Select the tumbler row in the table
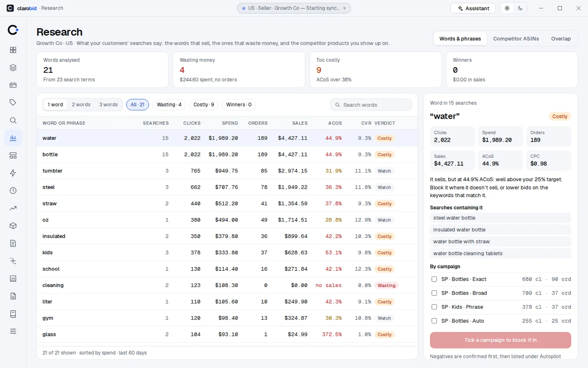588x368 pixels. [x=227, y=171]
